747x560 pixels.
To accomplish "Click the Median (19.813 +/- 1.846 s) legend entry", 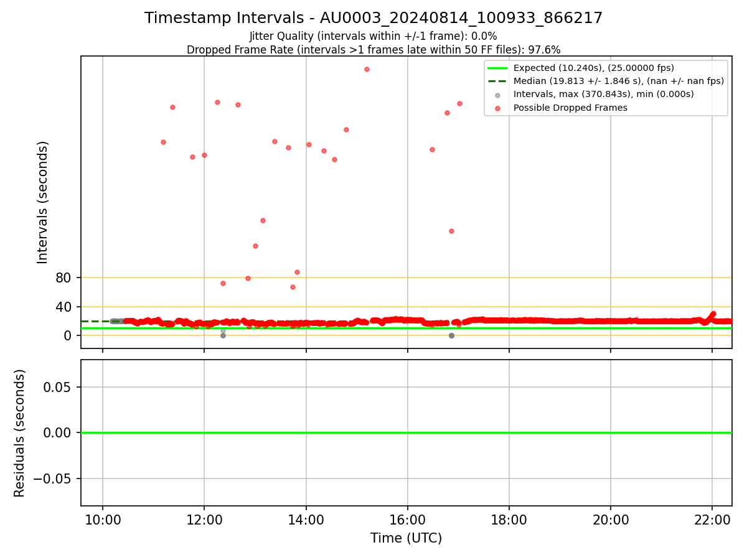I will tap(619, 81).
